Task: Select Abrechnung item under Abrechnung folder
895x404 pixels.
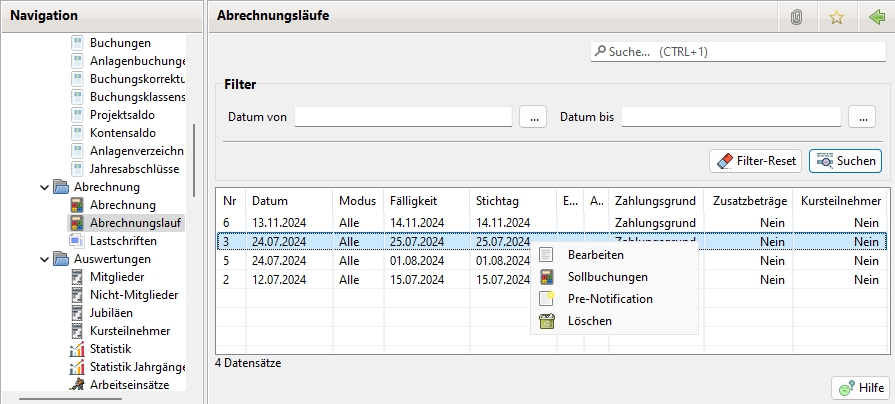Action: tap(122, 204)
